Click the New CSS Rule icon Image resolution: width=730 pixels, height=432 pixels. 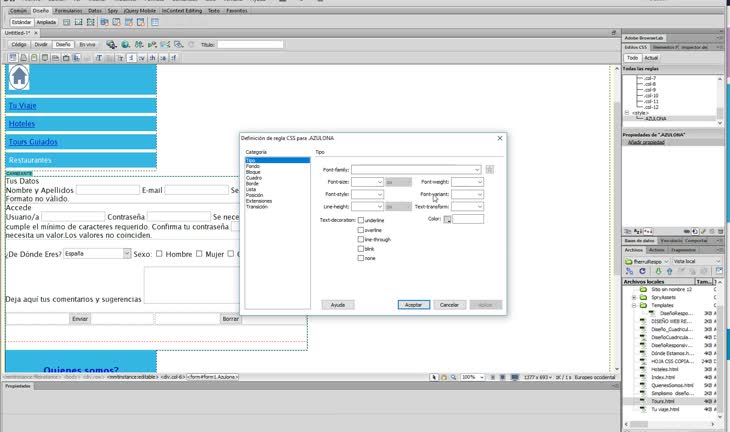pyautogui.click(x=695, y=231)
